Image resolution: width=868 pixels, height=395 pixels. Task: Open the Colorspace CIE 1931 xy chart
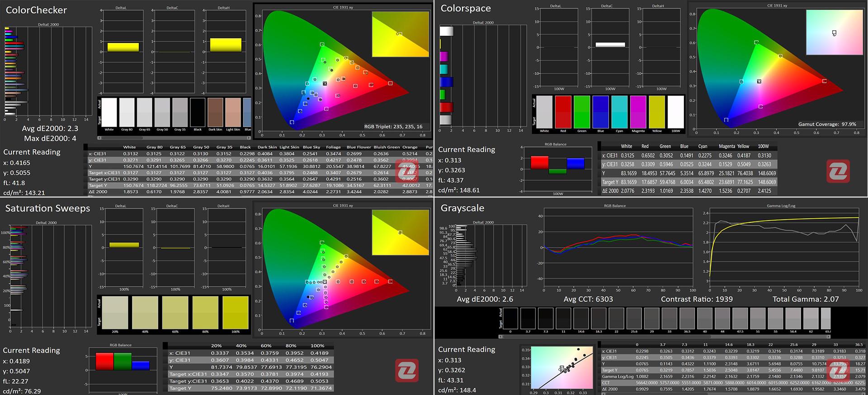pyautogui.click(x=777, y=70)
